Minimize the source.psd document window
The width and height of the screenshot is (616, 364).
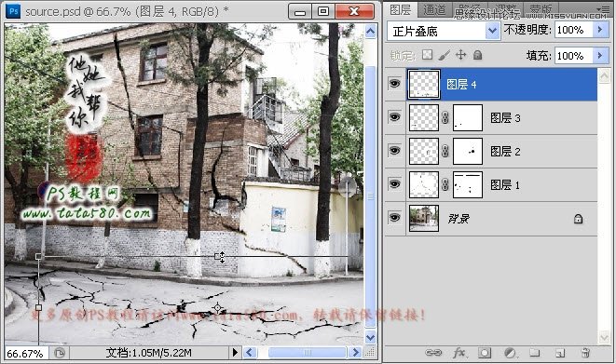tap(300, 11)
